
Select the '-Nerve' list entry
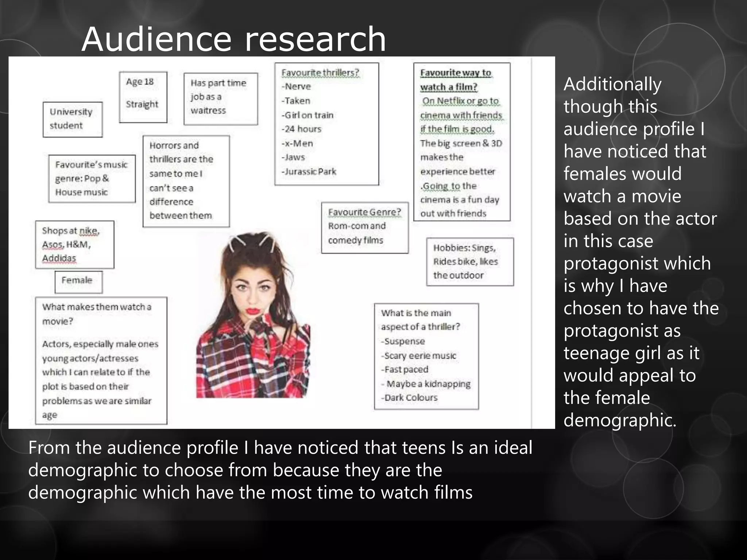pos(296,87)
